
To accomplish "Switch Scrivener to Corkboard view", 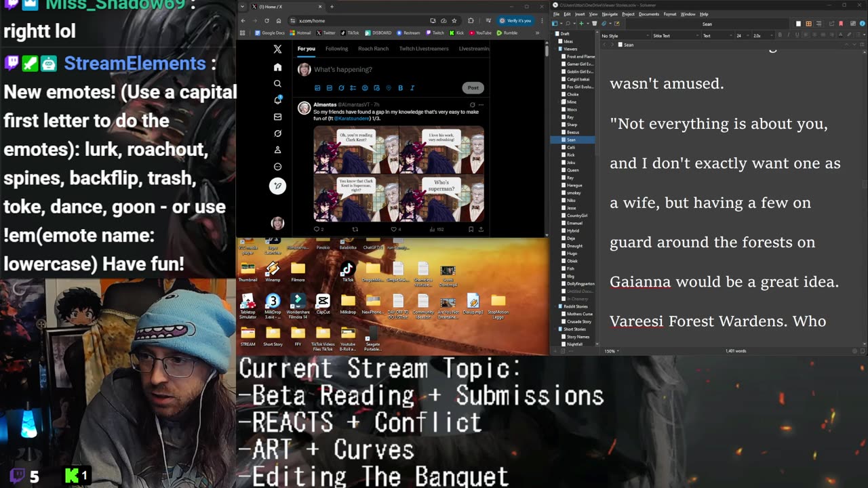I will pyautogui.click(x=808, y=24).
